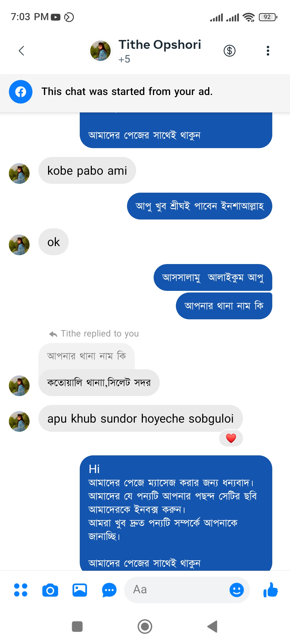The height and width of the screenshot is (644, 290).
Task: Open the payment dollar icon
Action: 229,51
